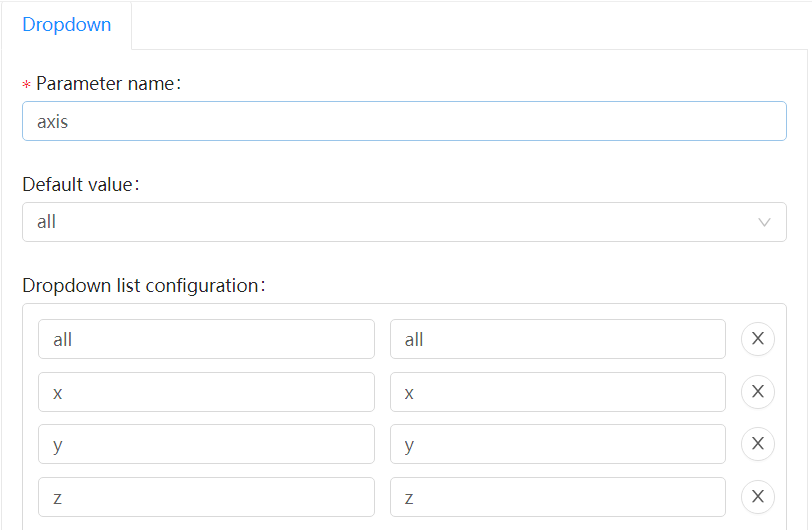
Task: Click the left 'all' option field
Action: point(206,339)
